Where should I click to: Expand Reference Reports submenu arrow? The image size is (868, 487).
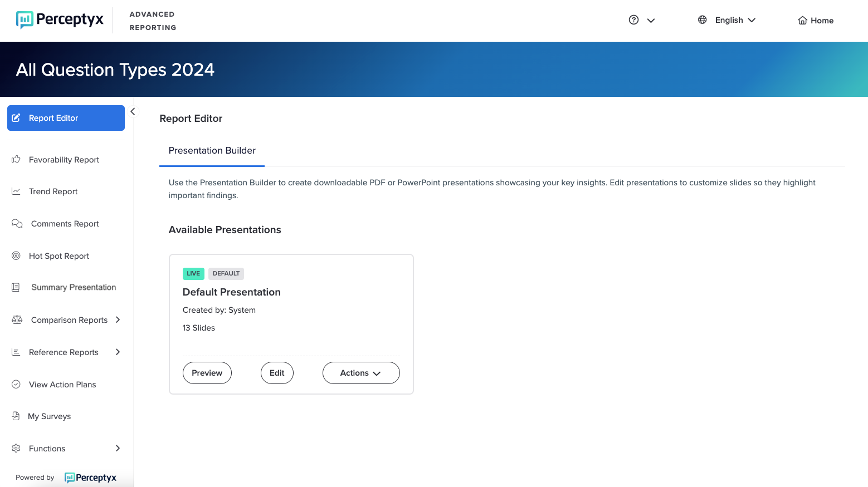118,352
